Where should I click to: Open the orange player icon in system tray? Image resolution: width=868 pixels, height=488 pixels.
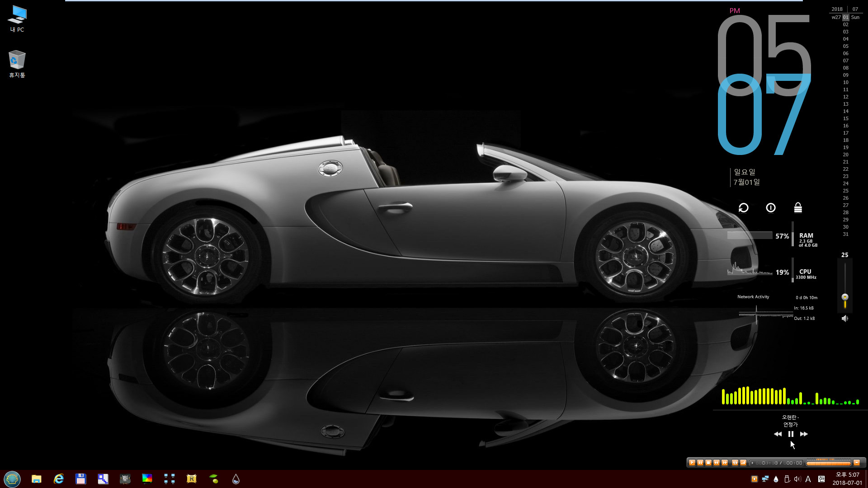point(754,479)
